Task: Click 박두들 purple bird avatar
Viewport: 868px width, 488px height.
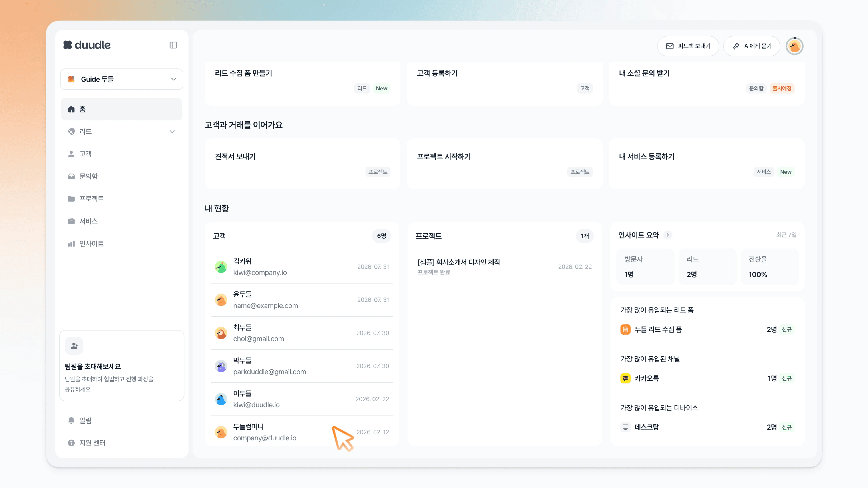Action: pyautogui.click(x=221, y=366)
